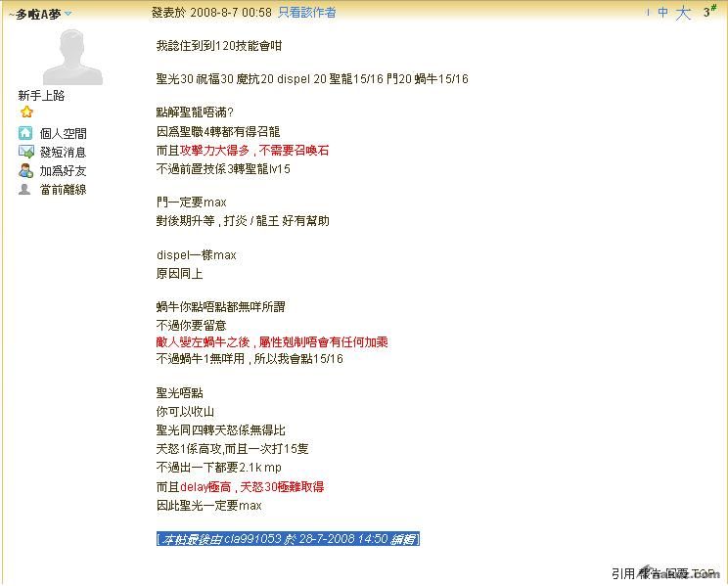728x586 pixels.
Task: Click the star rank icon under 新手上路
Action: tap(26, 112)
